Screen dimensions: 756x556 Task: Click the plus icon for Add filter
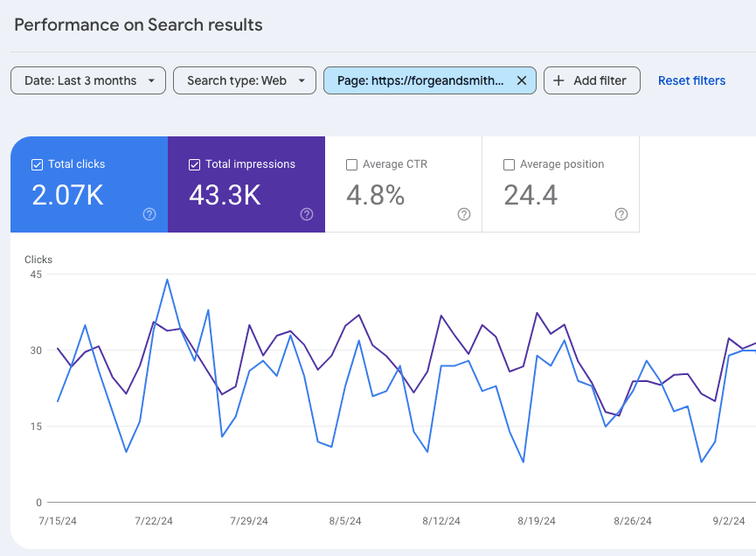pos(559,80)
